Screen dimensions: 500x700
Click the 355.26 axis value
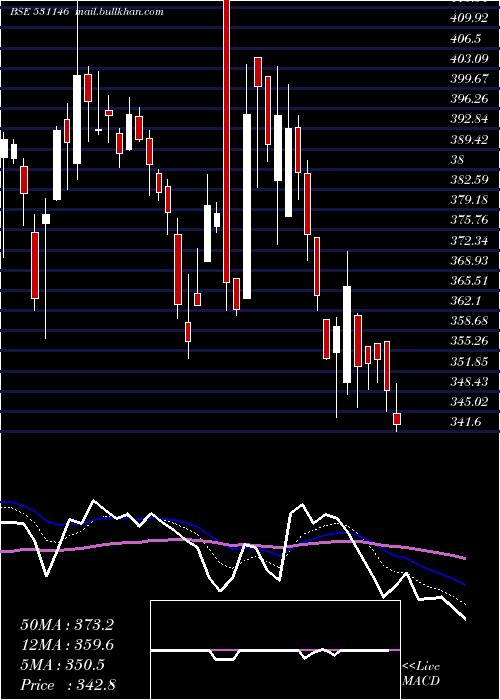469,342
